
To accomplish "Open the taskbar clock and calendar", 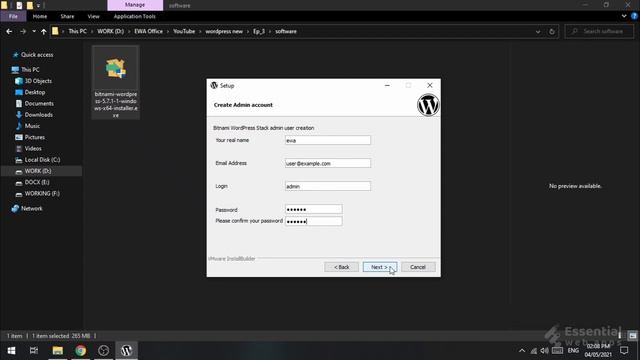I will [x=598, y=351].
